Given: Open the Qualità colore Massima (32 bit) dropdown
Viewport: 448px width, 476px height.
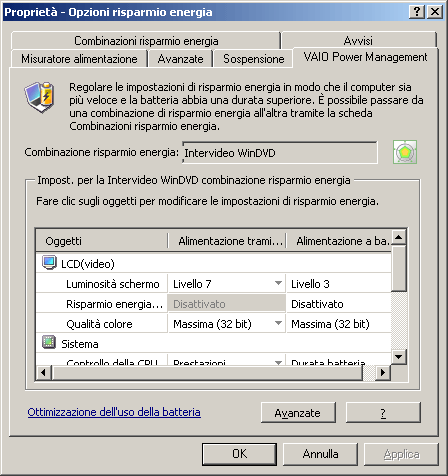Looking at the screenshot, I should (x=278, y=323).
